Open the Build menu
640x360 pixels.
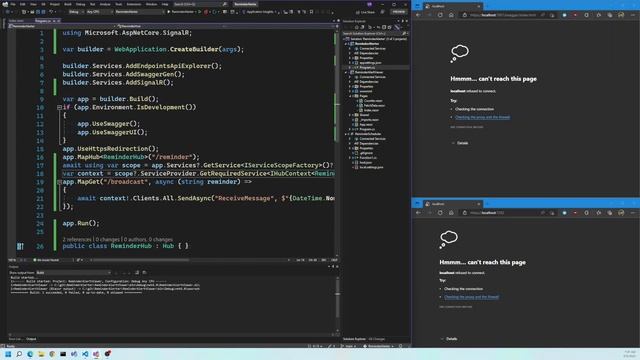[68, 4]
